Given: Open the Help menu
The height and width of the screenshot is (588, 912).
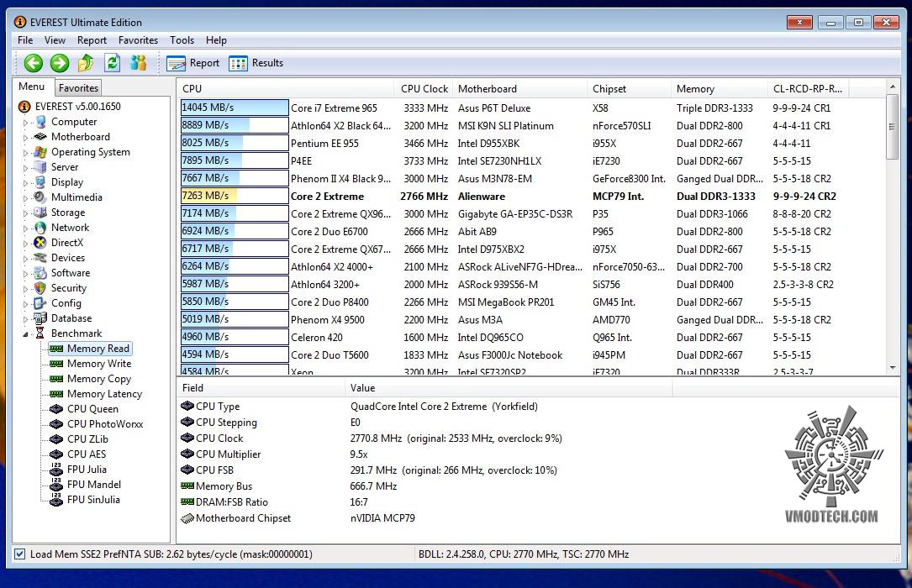Looking at the screenshot, I should (216, 40).
